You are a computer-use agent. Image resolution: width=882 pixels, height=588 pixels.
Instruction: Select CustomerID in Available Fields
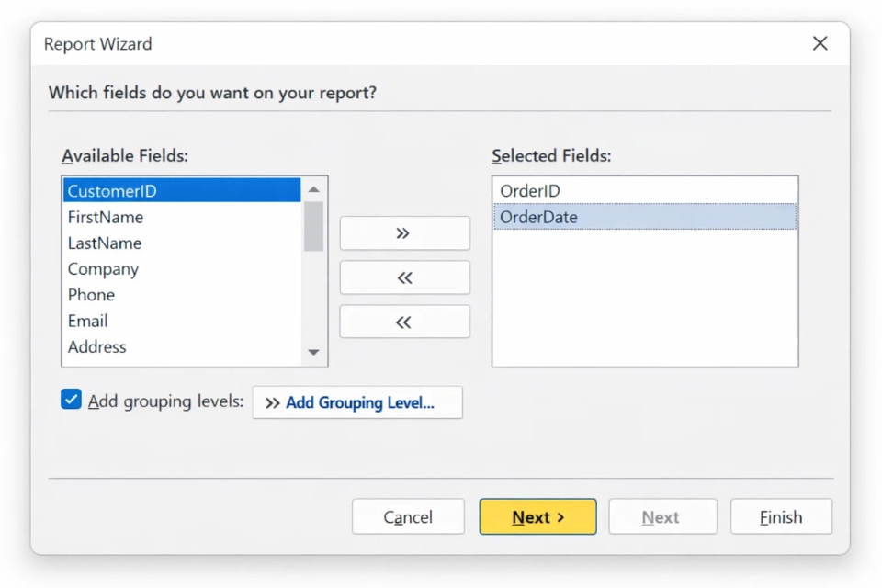(x=182, y=191)
